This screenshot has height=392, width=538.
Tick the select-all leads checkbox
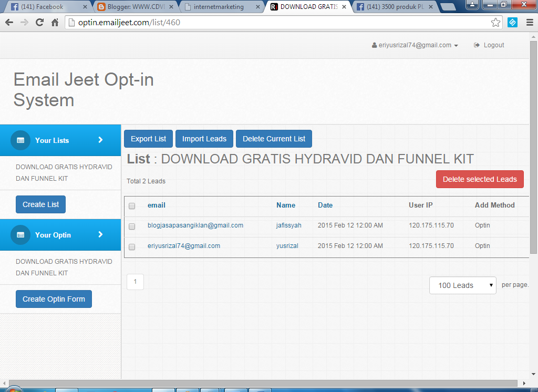(x=132, y=206)
